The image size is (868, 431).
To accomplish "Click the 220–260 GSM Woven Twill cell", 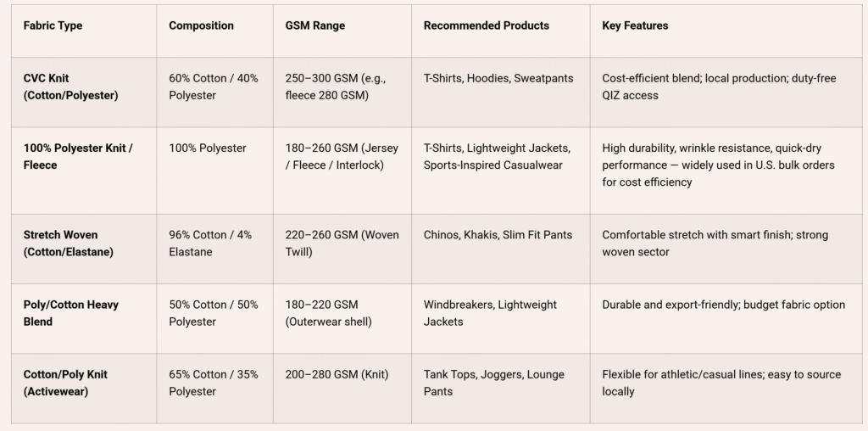I will pyautogui.click(x=341, y=243).
